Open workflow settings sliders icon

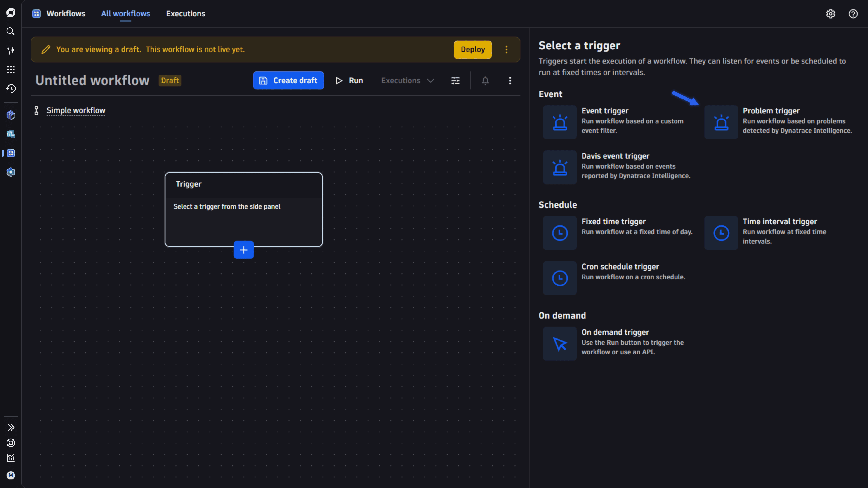pos(455,80)
